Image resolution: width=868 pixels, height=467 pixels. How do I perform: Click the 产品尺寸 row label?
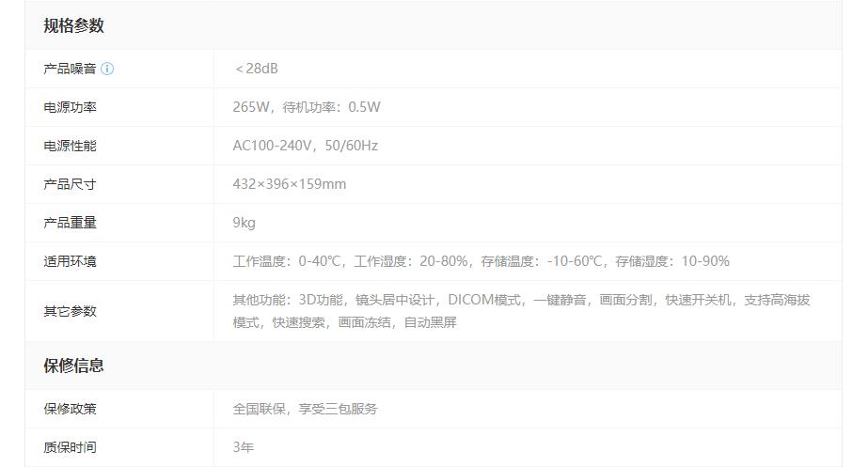pos(70,184)
